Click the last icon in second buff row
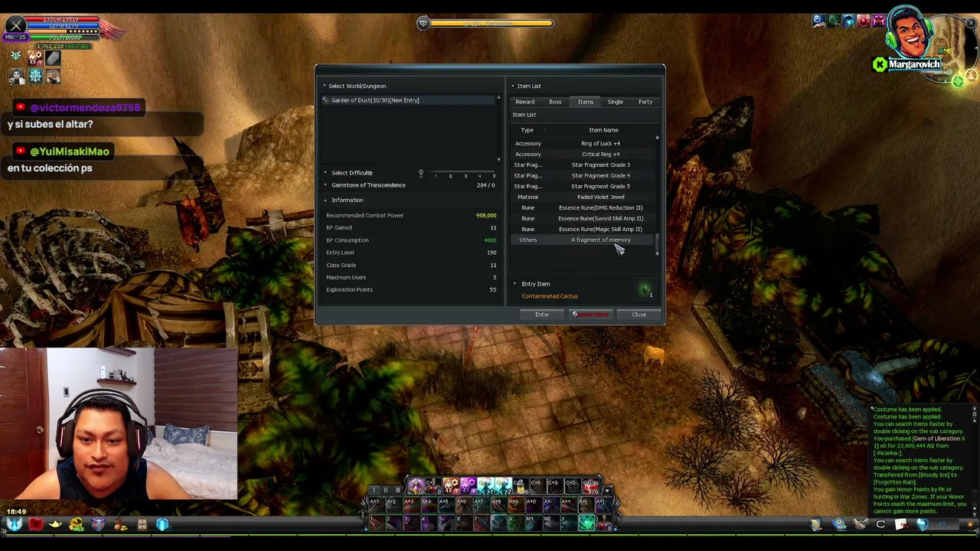 pyautogui.click(x=53, y=76)
